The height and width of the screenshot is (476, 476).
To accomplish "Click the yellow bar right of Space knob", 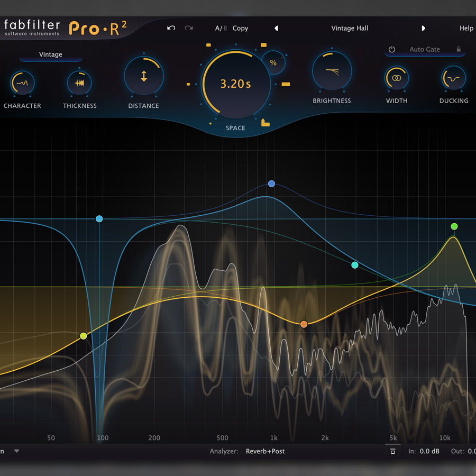I will coord(286,85).
